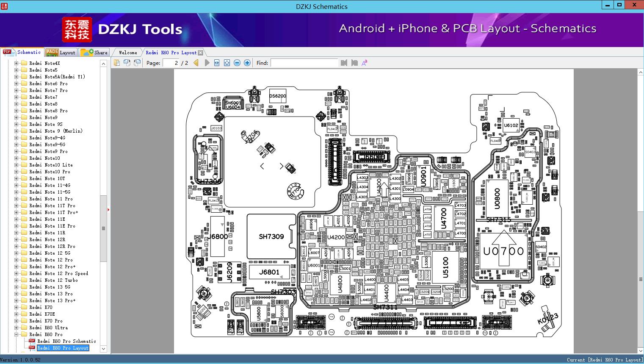Click the Redmi Note10 Lite folder icon

(24, 165)
